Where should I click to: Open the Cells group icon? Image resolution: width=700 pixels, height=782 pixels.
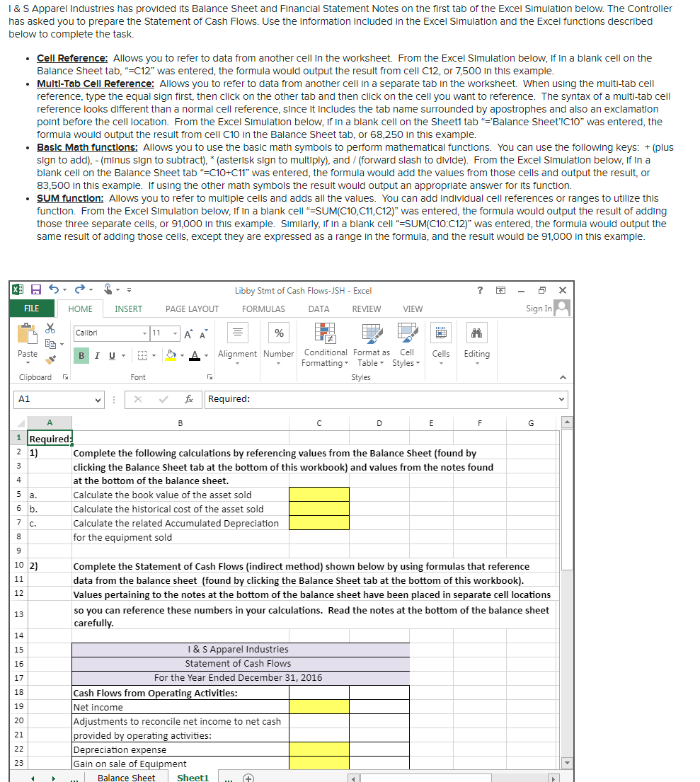pos(441,333)
